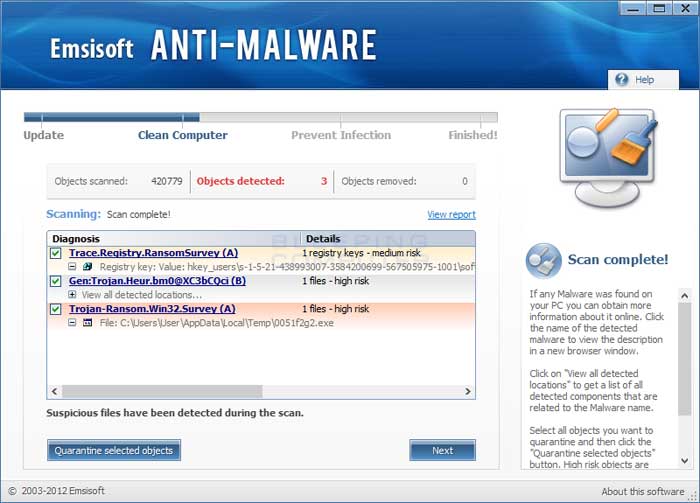Click the info panel vertical scrollbar thumb
The image size is (700, 503).
tap(684, 359)
